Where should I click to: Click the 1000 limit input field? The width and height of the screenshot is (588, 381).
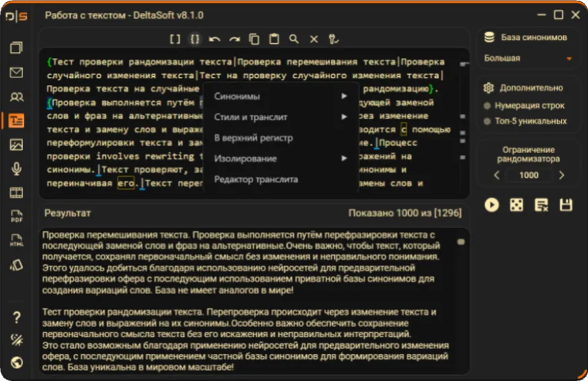point(529,175)
